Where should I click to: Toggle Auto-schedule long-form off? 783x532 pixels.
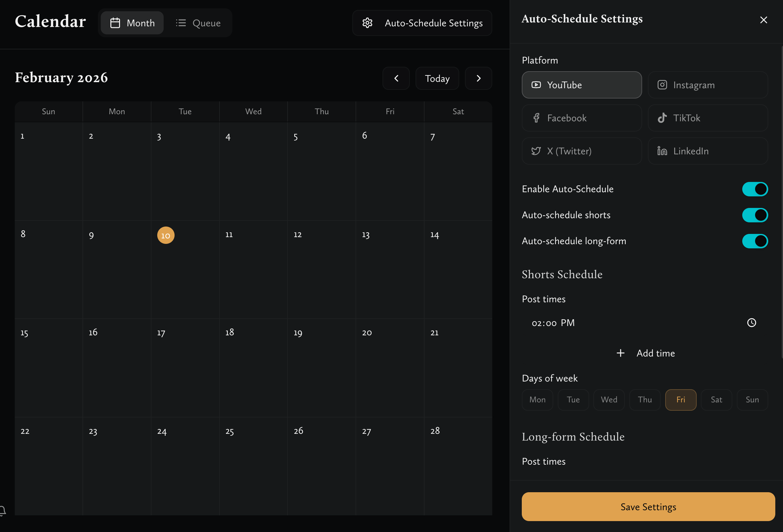pyautogui.click(x=755, y=241)
